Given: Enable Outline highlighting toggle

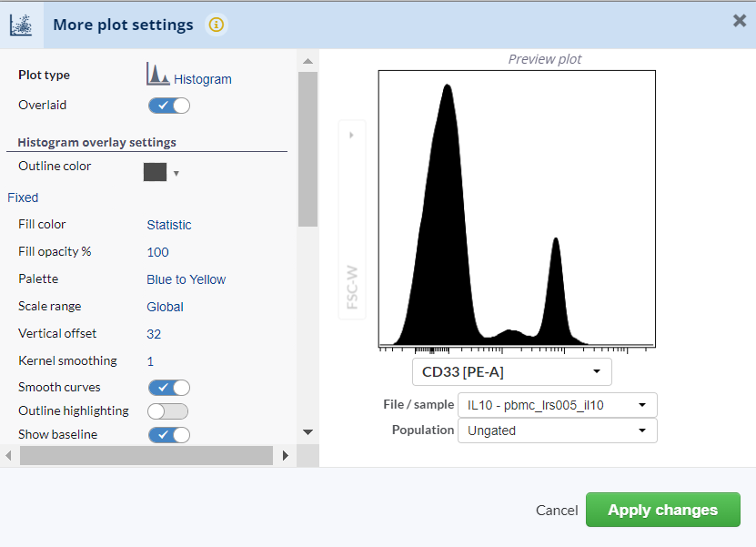Looking at the screenshot, I should tap(167, 411).
